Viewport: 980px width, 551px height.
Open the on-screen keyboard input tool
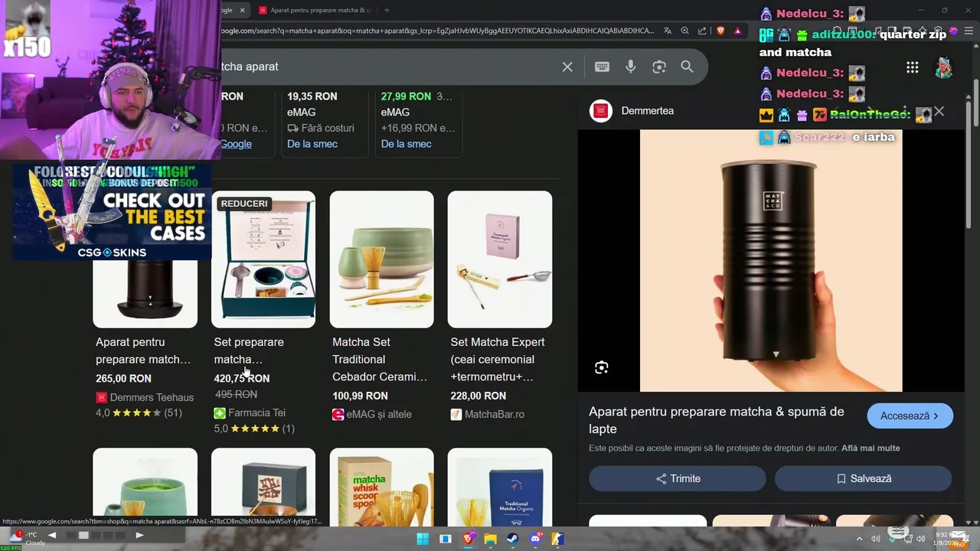click(602, 67)
